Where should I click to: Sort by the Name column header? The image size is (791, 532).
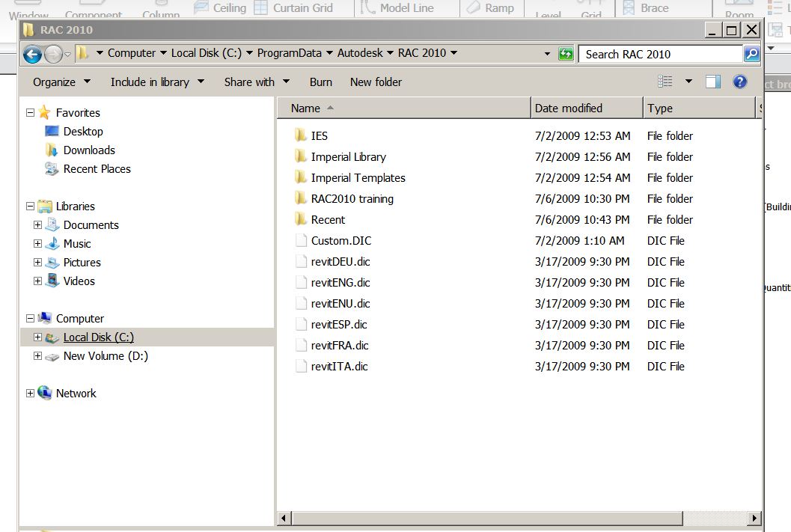tap(403, 108)
